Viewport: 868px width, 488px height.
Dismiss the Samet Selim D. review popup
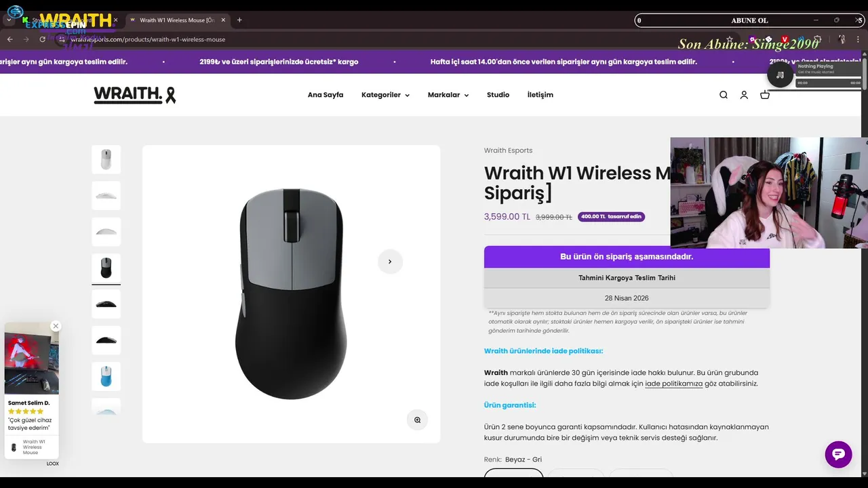click(x=56, y=326)
